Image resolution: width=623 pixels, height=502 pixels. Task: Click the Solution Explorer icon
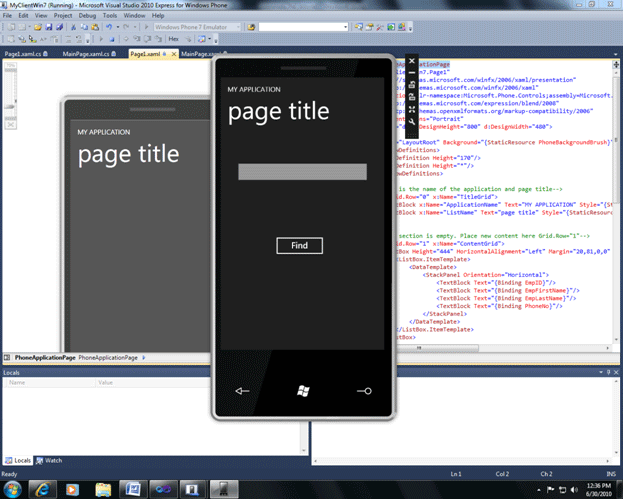coord(359,27)
